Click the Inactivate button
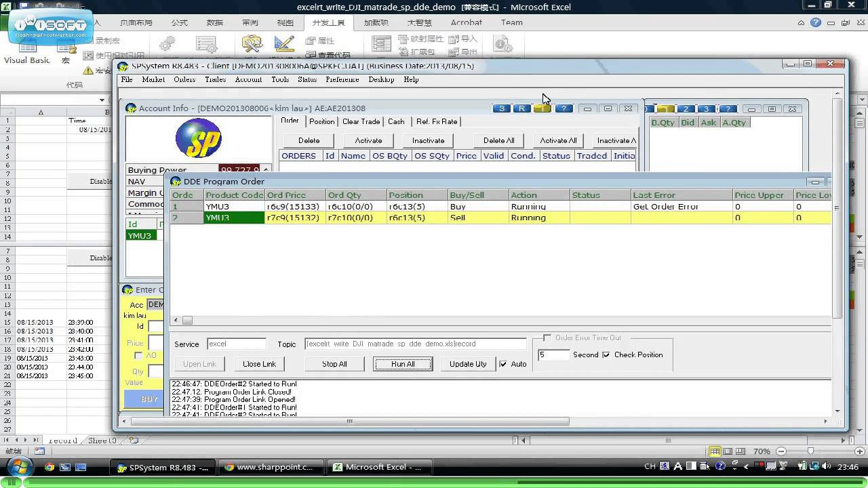 point(429,140)
